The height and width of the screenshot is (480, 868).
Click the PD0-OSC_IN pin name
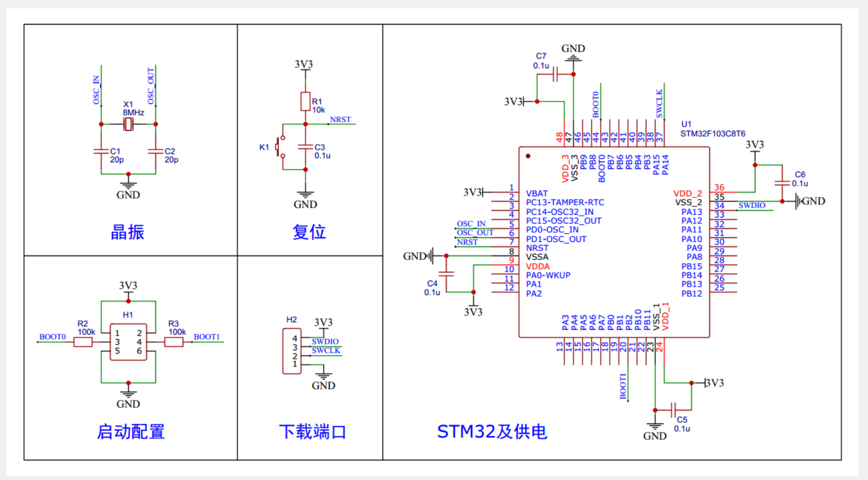pyautogui.click(x=552, y=230)
